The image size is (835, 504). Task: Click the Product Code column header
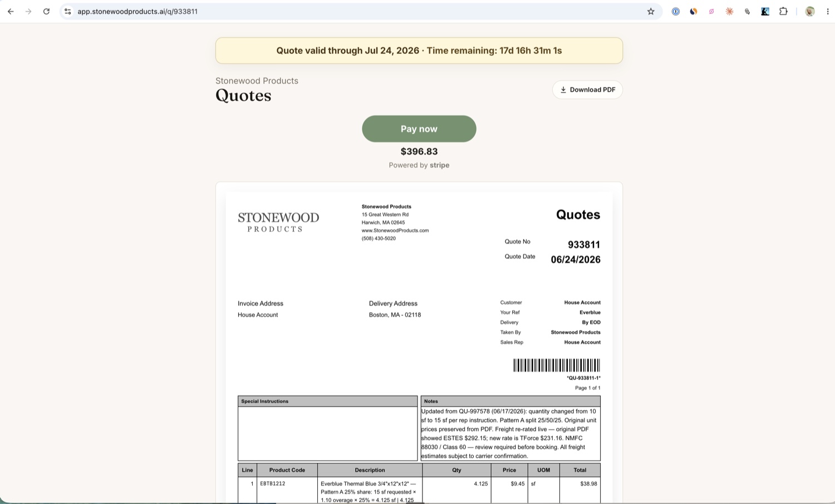pyautogui.click(x=287, y=470)
